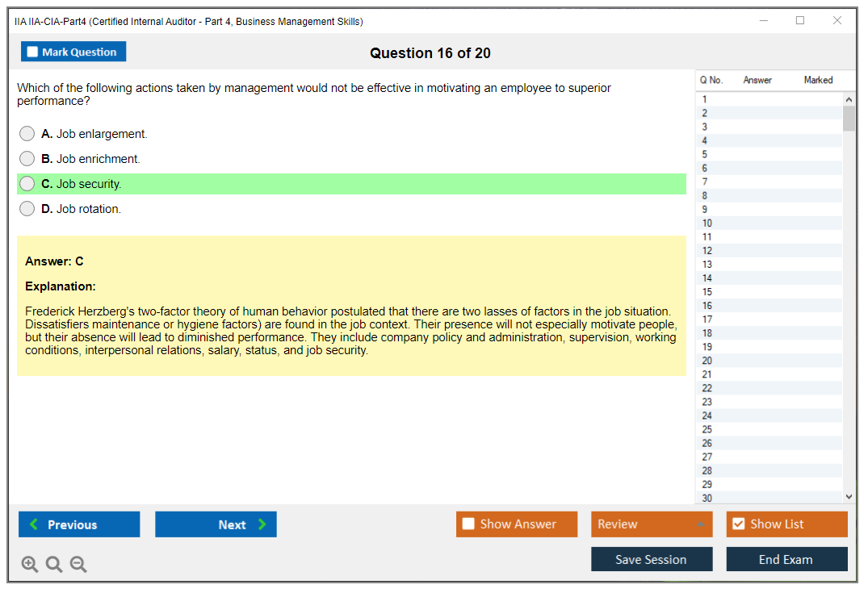The width and height of the screenshot is (868, 593).
Task: Toggle the Mark Question checkbox
Action: pyautogui.click(x=33, y=52)
